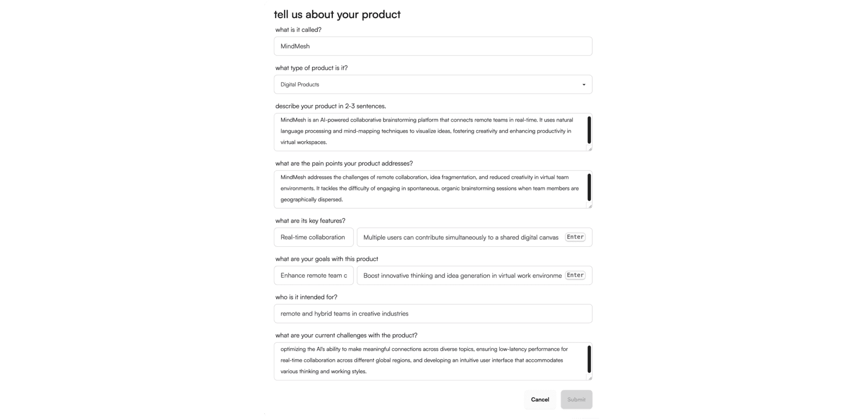Click into the product description text area
This screenshot has height=419, width=868.
(428, 131)
